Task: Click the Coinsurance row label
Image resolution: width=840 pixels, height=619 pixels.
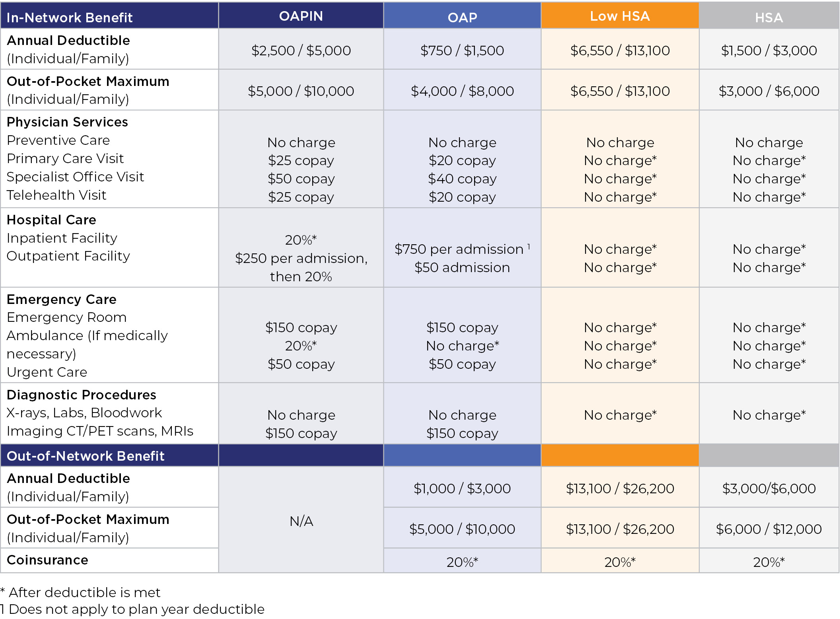Action: click(x=47, y=560)
